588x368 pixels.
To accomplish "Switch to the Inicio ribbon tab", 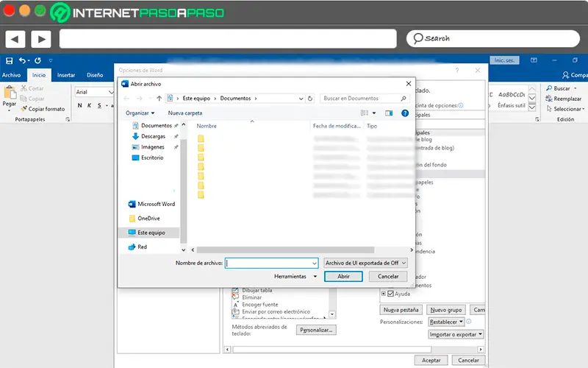I will click(39, 75).
